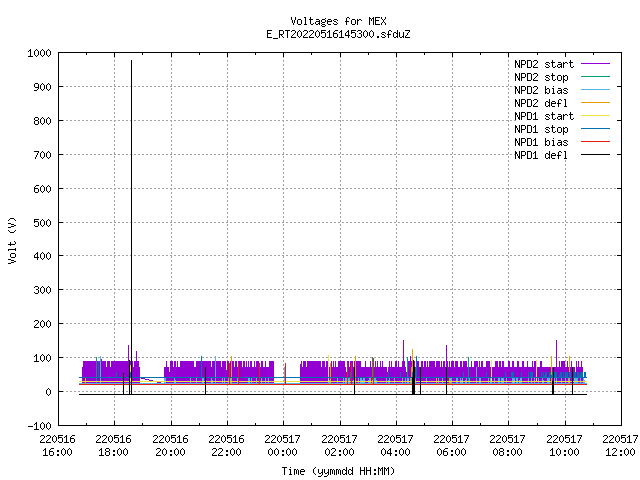This screenshot has width=640, height=480.
Task: Select the "NPD2 start" legend label
Action: point(544,64)
